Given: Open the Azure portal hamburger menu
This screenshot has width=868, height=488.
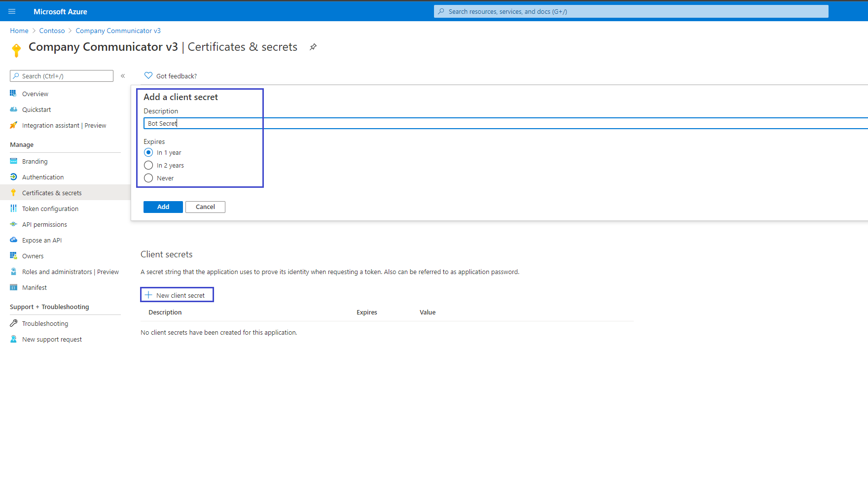Looking at the screenshot, I should pyautogui.click(x=12, y=11).
